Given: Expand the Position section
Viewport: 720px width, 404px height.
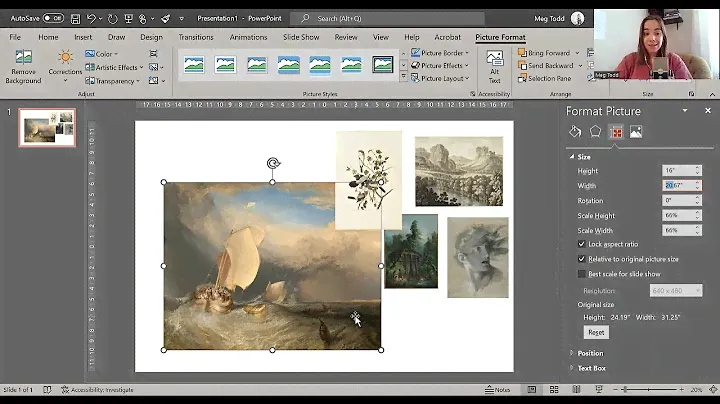Looking at the screenshot, I should [x=590, y=353].
